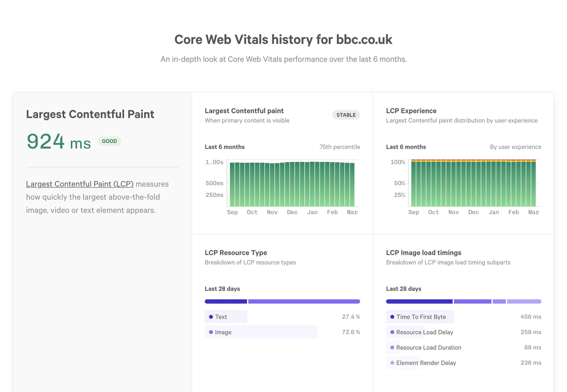Viewport: 567px width, 392px height.
Task: Open the 75th percentile selector
Action: click(x=340, y=147)
